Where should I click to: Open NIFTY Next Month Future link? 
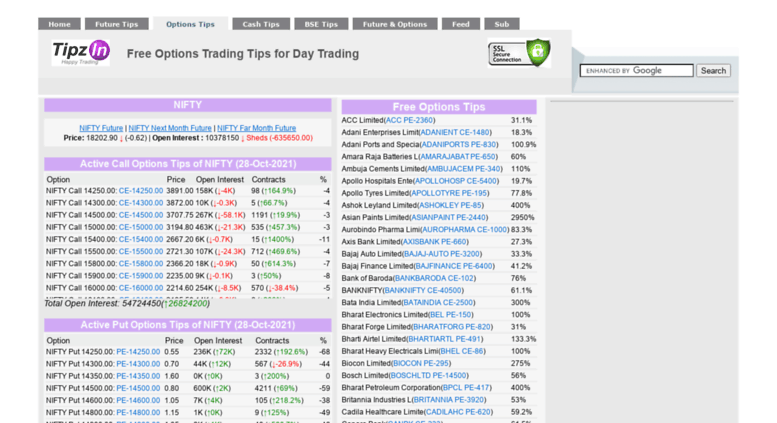tap(170, 128)
